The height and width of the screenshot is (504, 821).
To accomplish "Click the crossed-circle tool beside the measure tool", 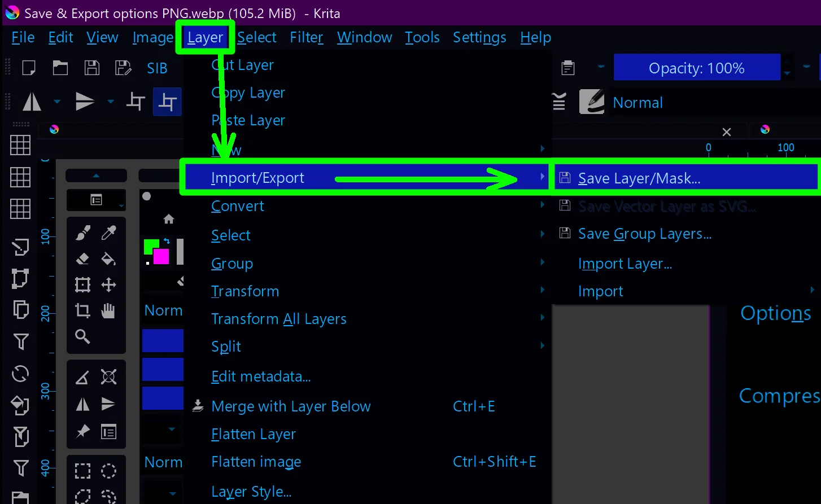I will pos(108,377).
